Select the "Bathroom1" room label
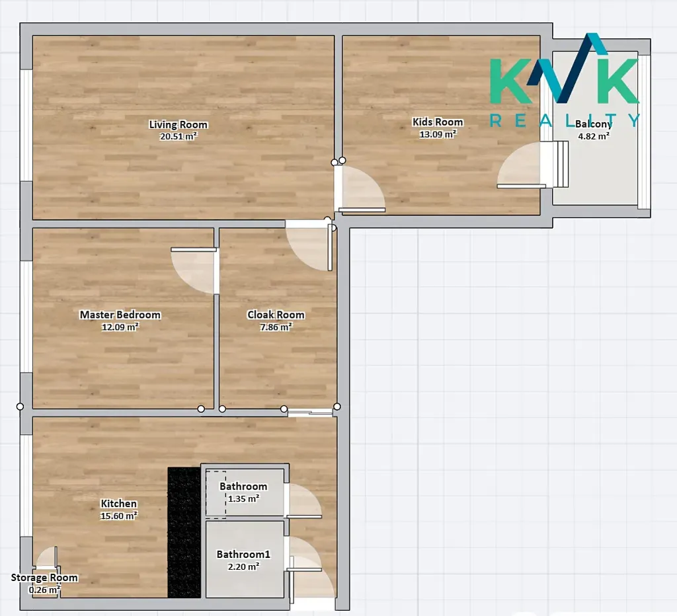This screenshot has height=616, width=677. click(243, 555)
